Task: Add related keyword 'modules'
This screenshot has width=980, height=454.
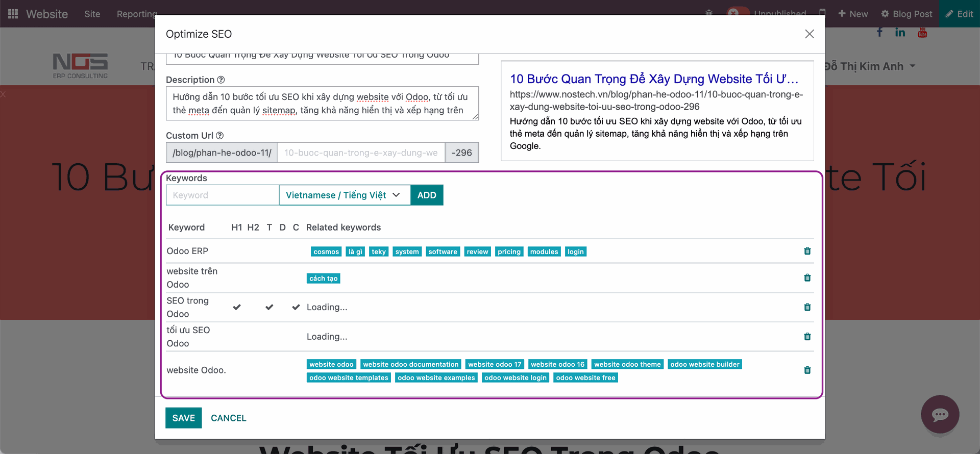Action: [544, 251]
